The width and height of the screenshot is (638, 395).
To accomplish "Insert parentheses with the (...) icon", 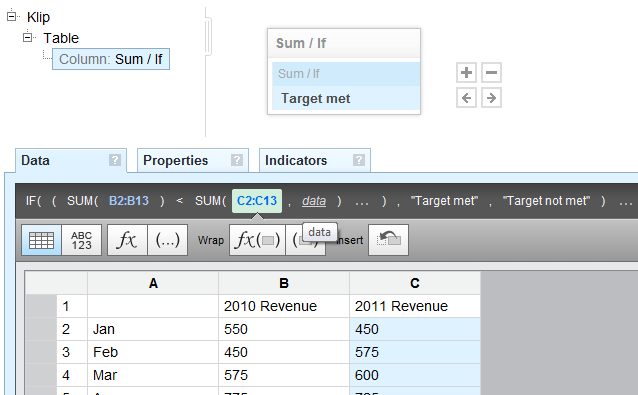I will (x=168, y=240).
